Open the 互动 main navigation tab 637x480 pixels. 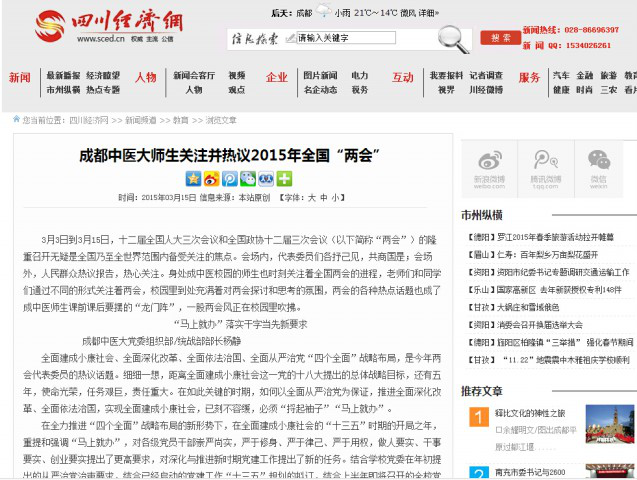pyautogui.click(x=402, y=78)
